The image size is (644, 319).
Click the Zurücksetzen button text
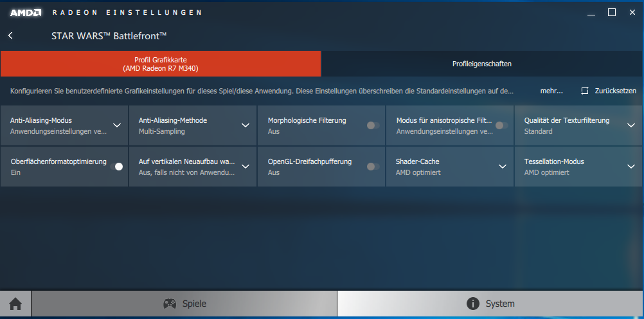(x=616, y=91)
